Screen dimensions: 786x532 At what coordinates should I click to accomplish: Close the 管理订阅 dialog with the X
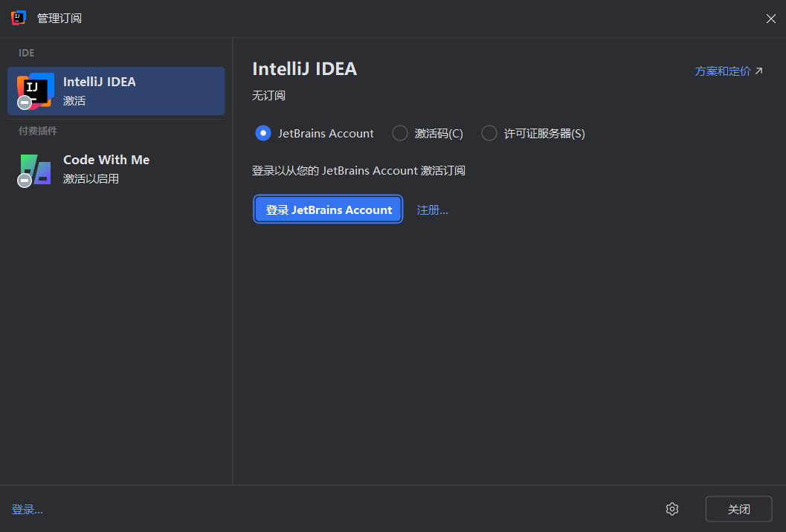(x=770, y=19)
